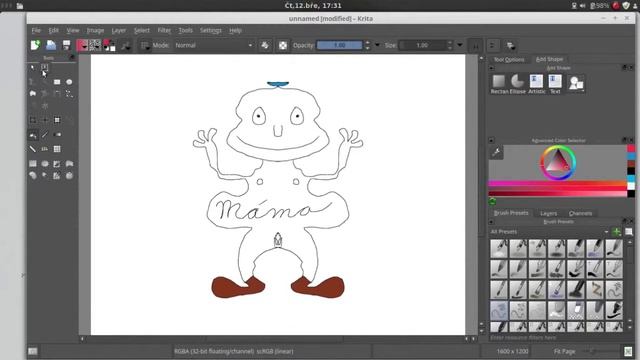Open the File menu
This screenshot has width=640, height=360.
(x=36, y=30)
